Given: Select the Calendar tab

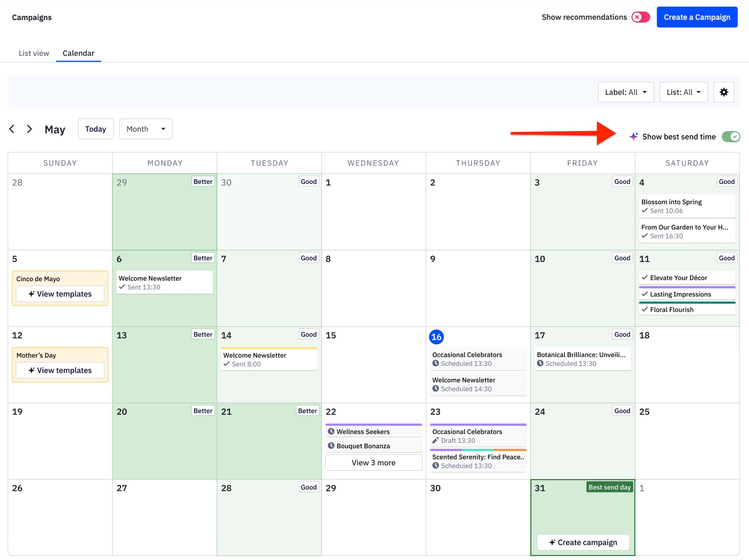Looking at the screenshot, I should click(x=78, y=53).
